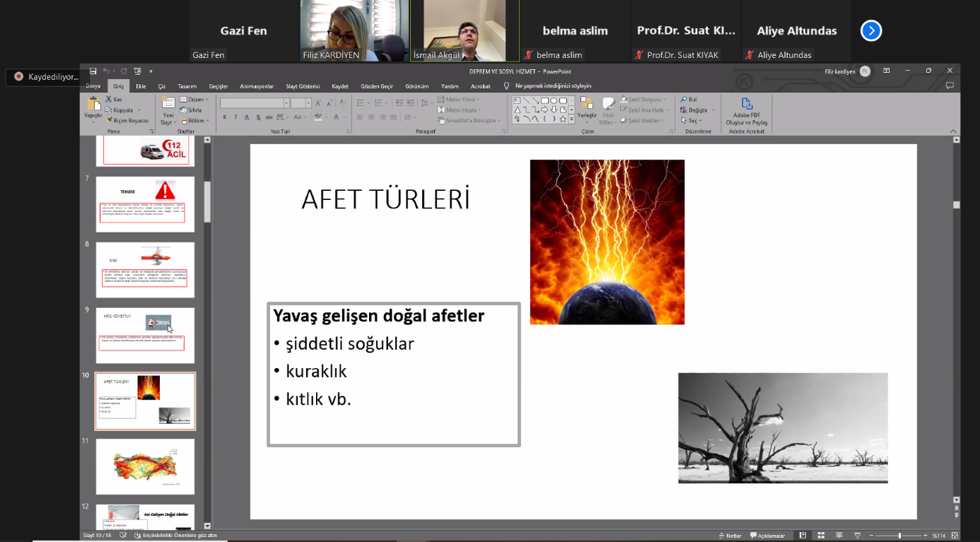Image resolution: width=980 pixels, height=542 pixels.
Task: Toggle the Notlar notes pane
Action: click(730, 536)
